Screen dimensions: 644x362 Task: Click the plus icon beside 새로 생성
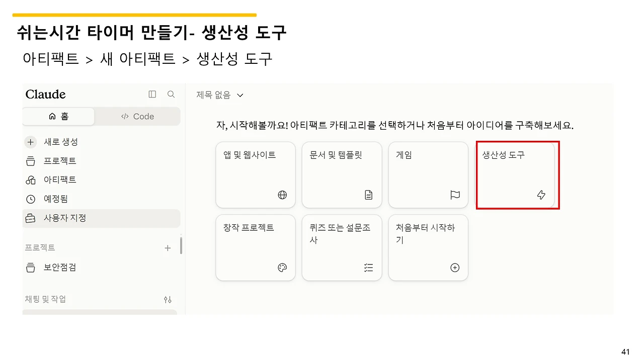31,142
